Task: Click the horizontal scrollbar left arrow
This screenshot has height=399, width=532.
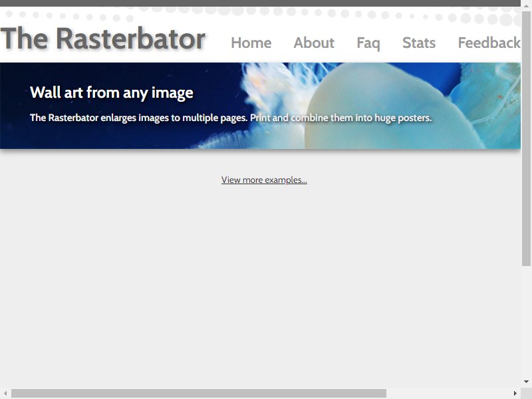Action: (x=5, y=393)
